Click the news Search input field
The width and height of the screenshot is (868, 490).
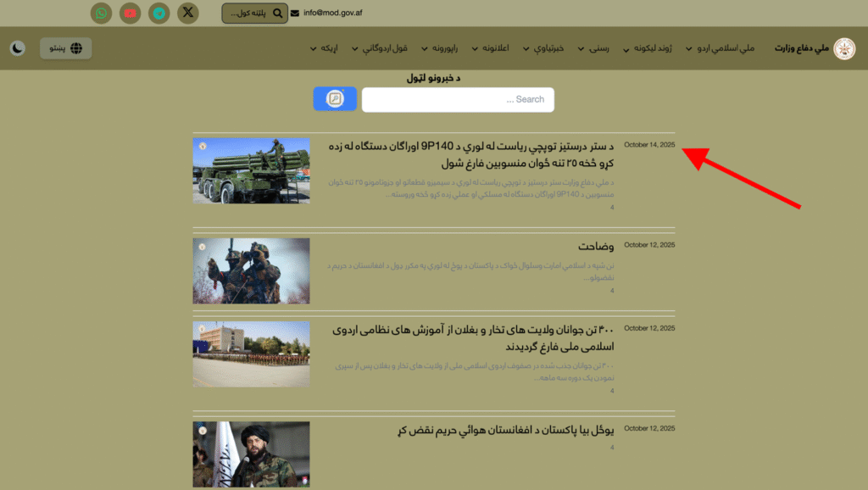coord(458,99)
